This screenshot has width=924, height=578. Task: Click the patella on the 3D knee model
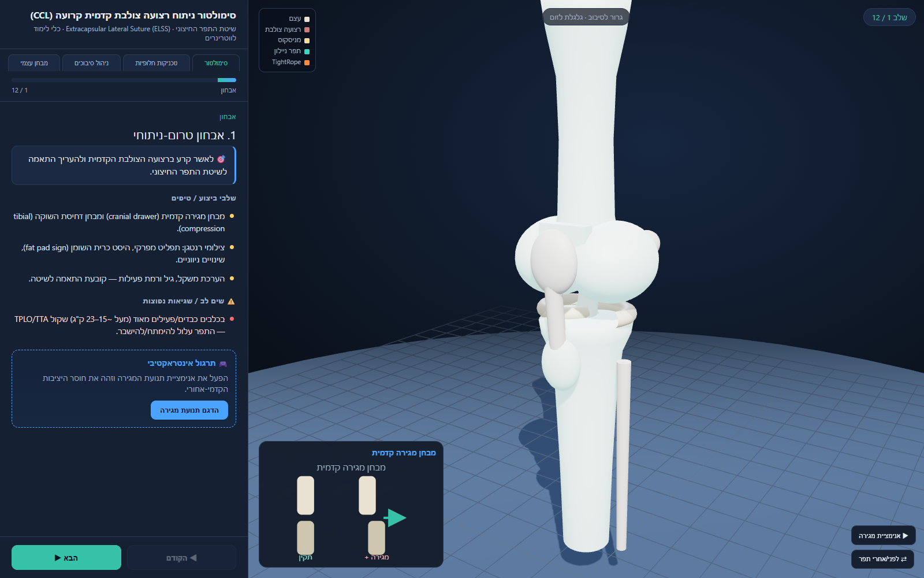tap(553, 261)
